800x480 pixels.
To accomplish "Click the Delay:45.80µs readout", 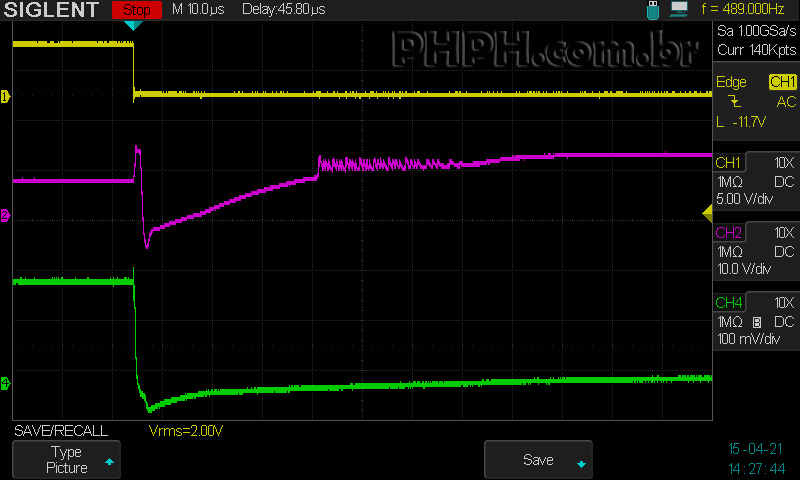I will coord(284,9).
